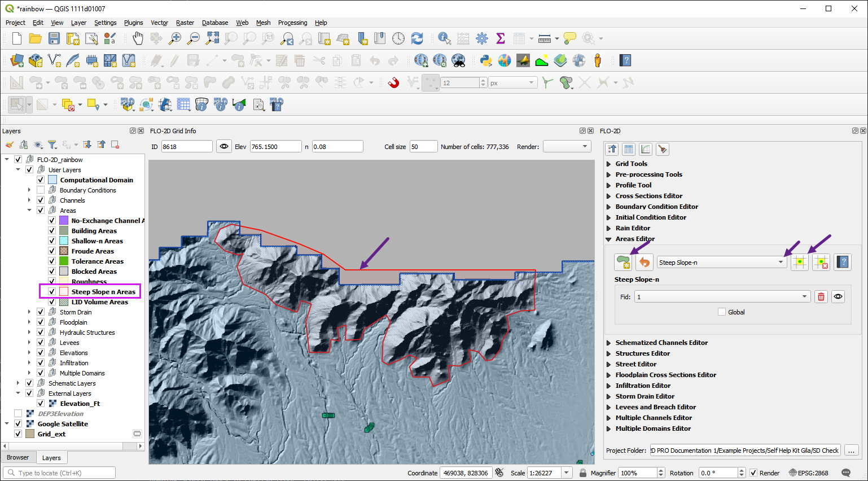Click the red trash delete icon

pyautogui.click(x=821, y=297)
